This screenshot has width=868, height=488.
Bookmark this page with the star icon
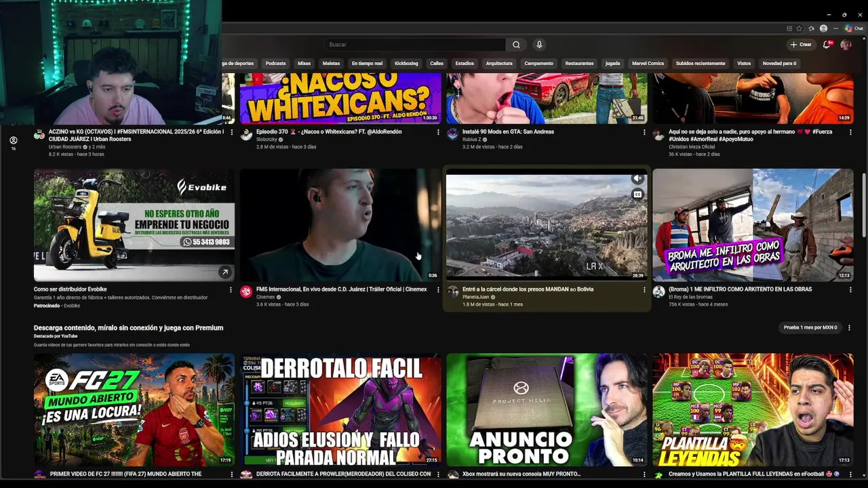pos(800,28)
